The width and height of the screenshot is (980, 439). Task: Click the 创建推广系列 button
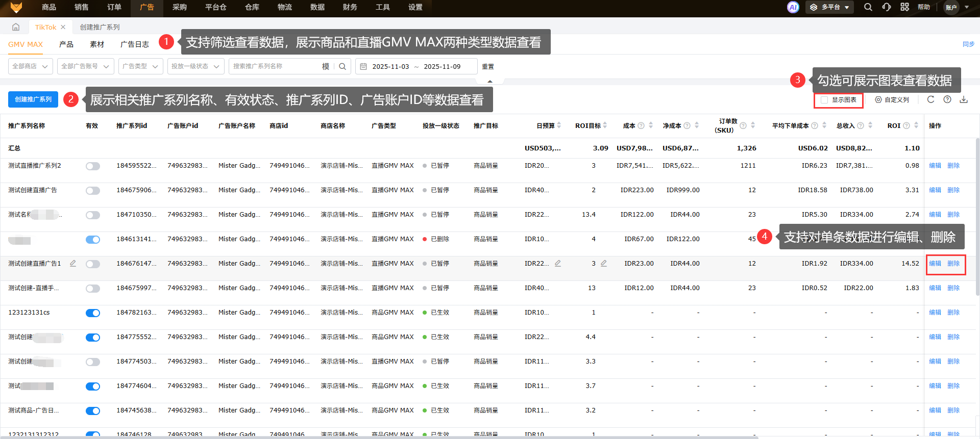[33, 99]
